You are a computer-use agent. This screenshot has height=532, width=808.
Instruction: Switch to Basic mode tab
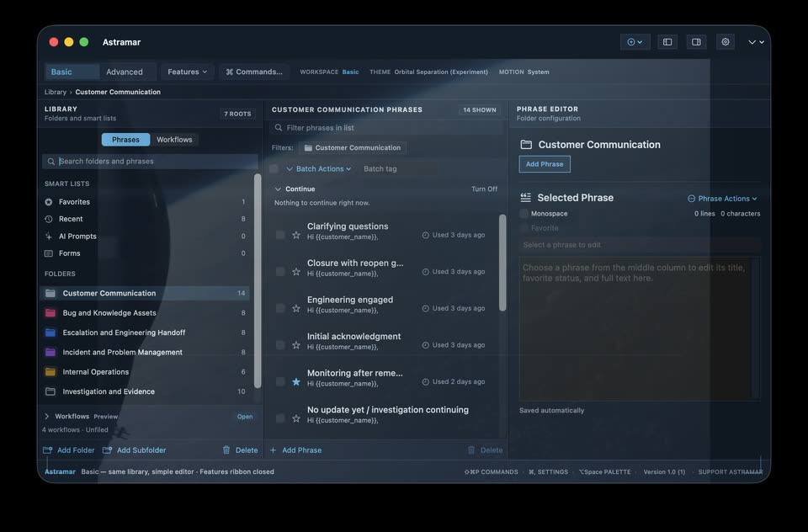click(72, 72)
